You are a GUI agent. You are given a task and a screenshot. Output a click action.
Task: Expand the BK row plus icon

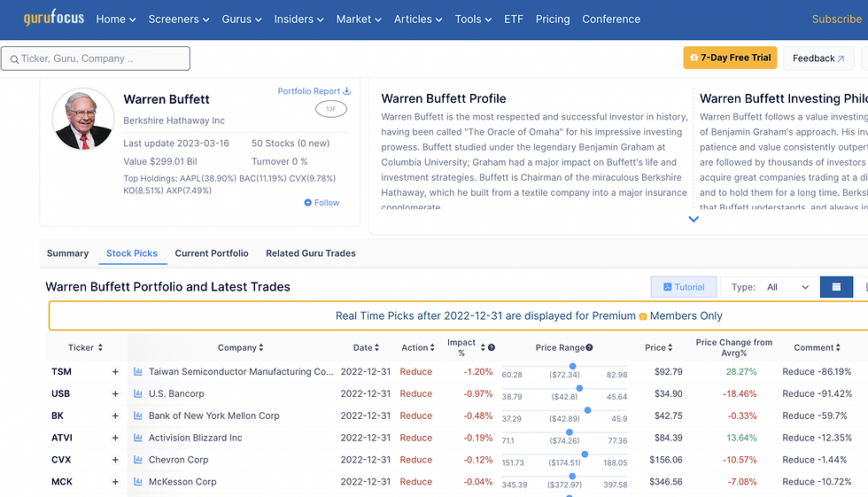[x=115, y=415]
